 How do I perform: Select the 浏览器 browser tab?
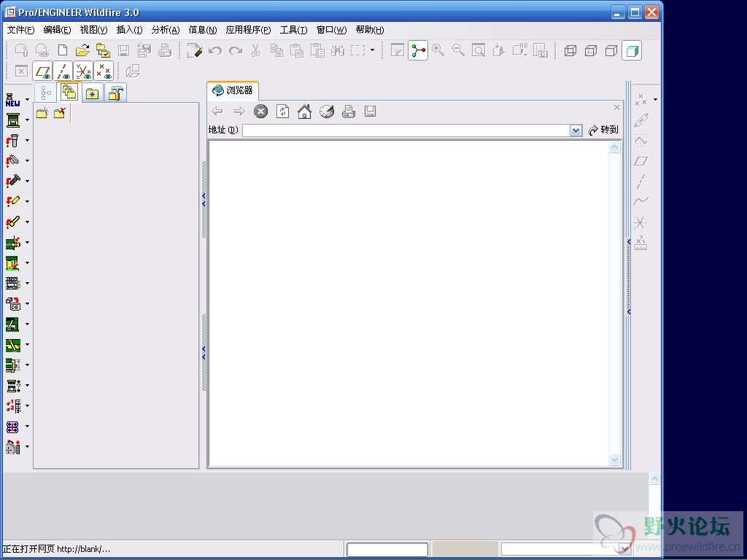[233, 90]
